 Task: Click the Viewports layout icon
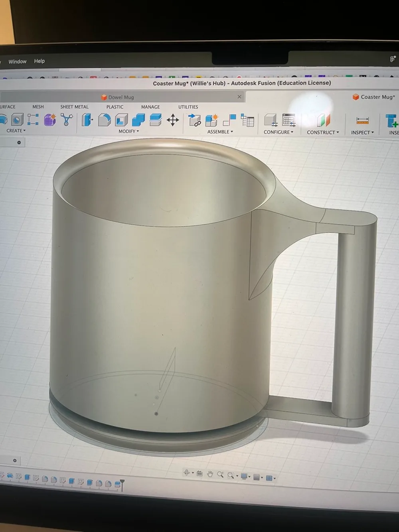[x=269, y=478]
